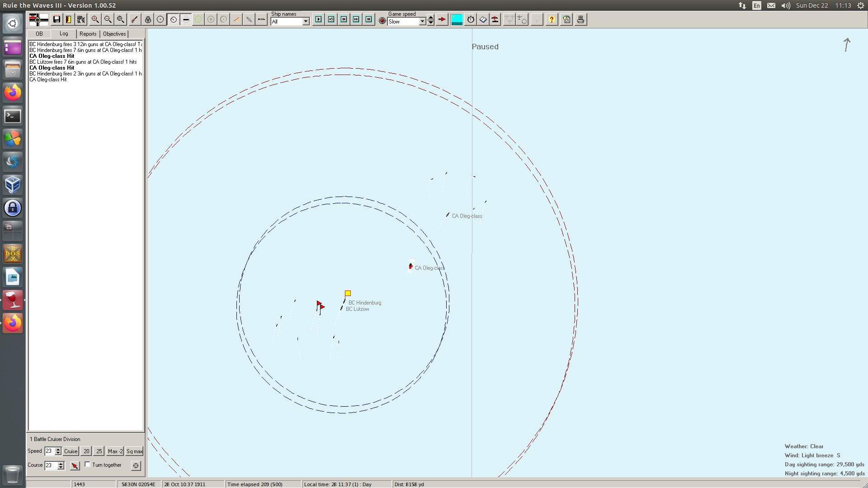Zoom out on the map
Image resolution: width=868 pixels, height=488 pixels.
point(108,19)
